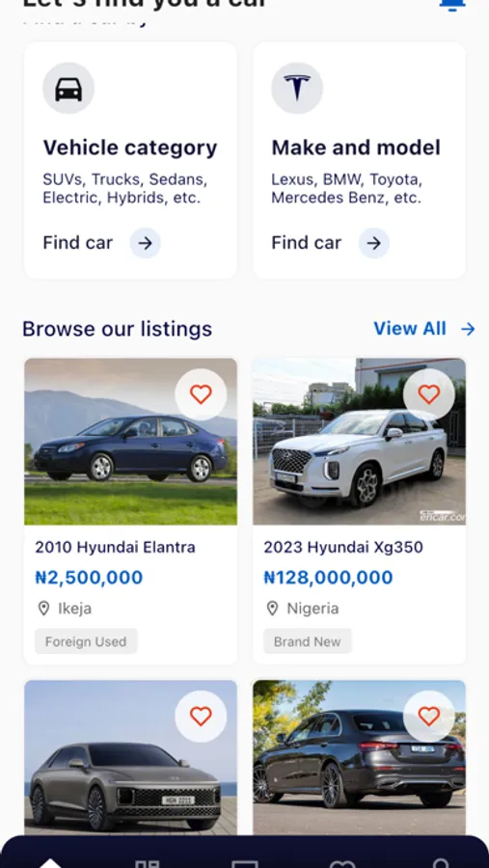Open the blue Hyundai Elantra photo
489x868 pixels.
tap(131, 442)
